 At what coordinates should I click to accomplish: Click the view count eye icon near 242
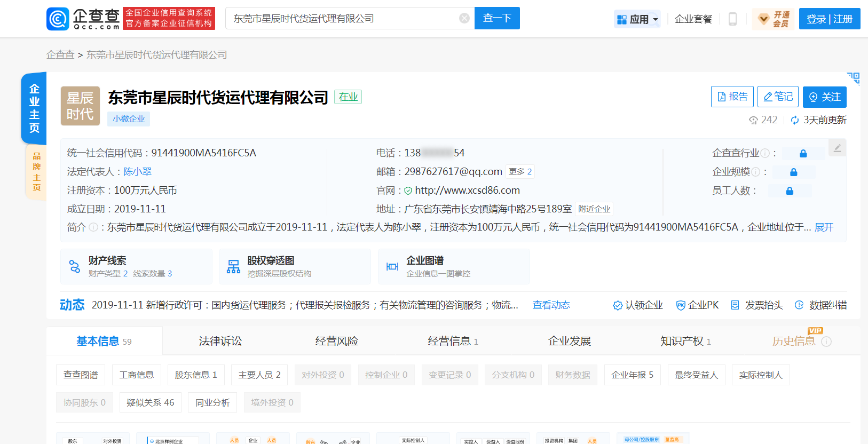click(x=753, y=120)
